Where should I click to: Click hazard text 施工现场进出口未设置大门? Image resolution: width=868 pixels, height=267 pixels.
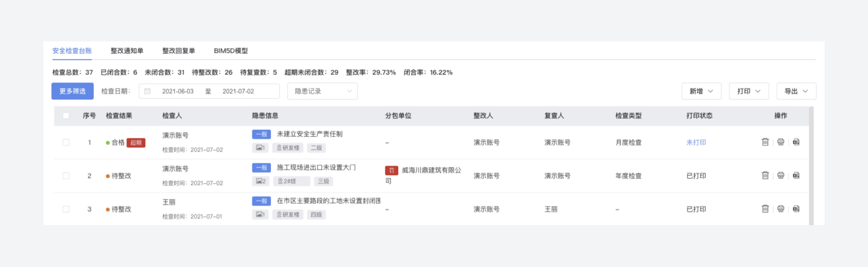(316, 168)
